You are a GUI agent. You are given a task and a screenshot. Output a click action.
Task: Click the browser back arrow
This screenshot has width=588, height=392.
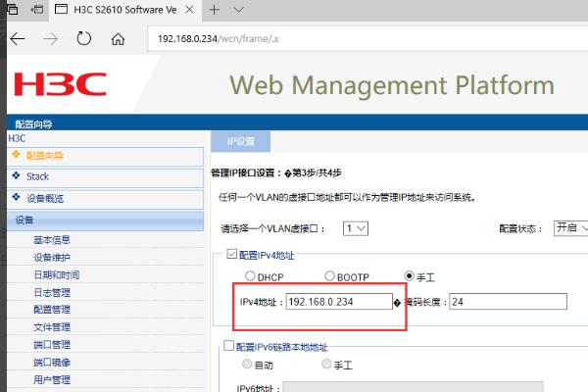click(17, 39)
